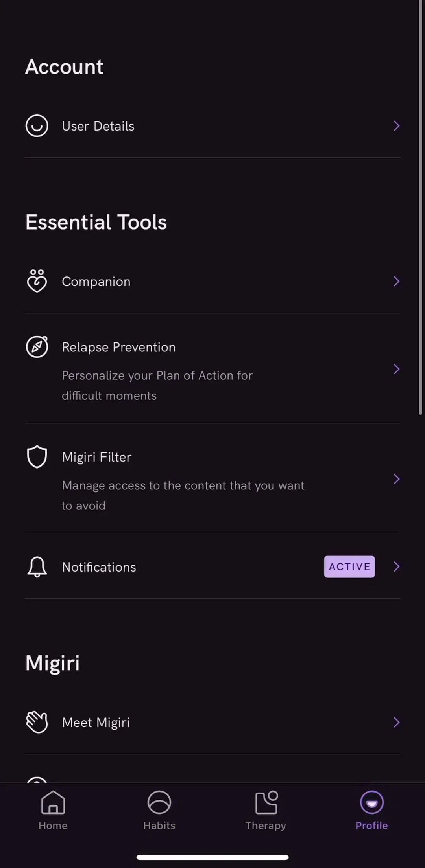Expand Relapse Prevention via its chevron
The height and width of the screenshot is (868, 425).
click(396, 369)
